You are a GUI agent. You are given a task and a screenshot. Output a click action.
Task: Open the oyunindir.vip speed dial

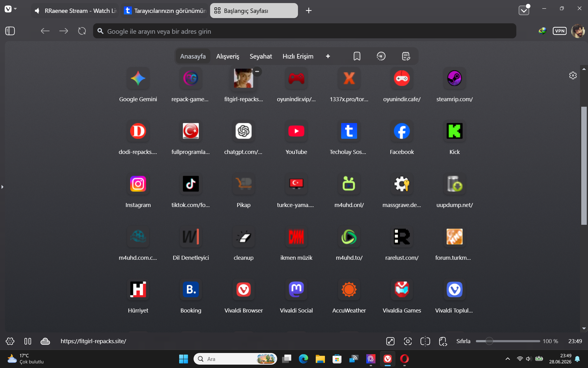coord(296,79)
